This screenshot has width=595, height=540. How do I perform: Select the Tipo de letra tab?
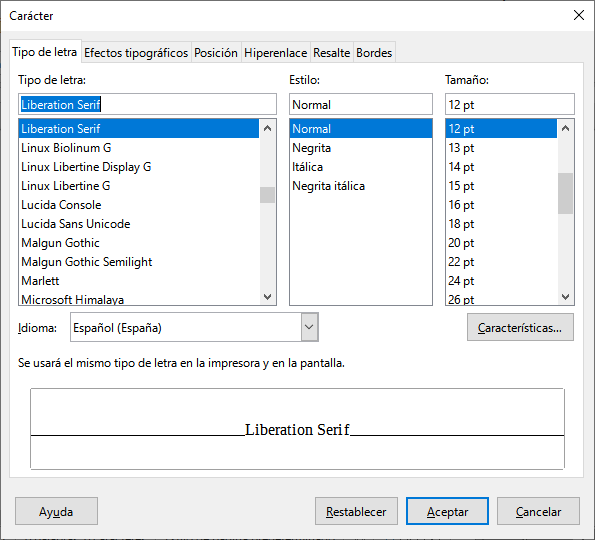pos(45,52)
